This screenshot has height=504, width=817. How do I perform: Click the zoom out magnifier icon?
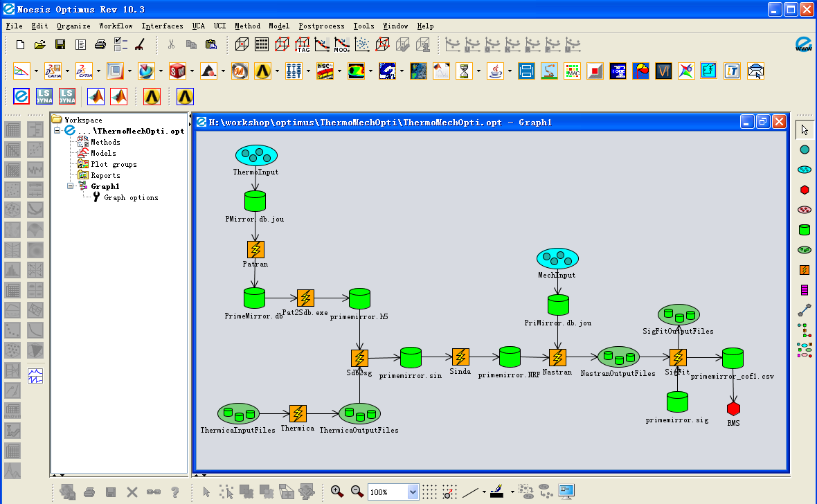(357, 492)
